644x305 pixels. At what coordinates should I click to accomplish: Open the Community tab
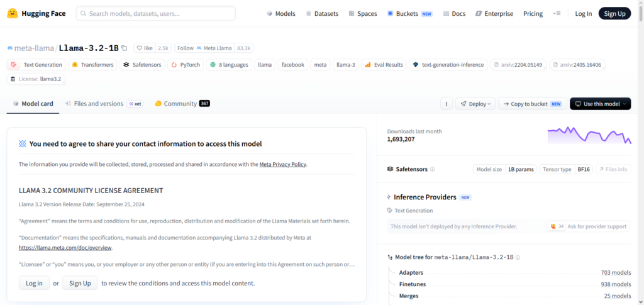coord(182,104)
